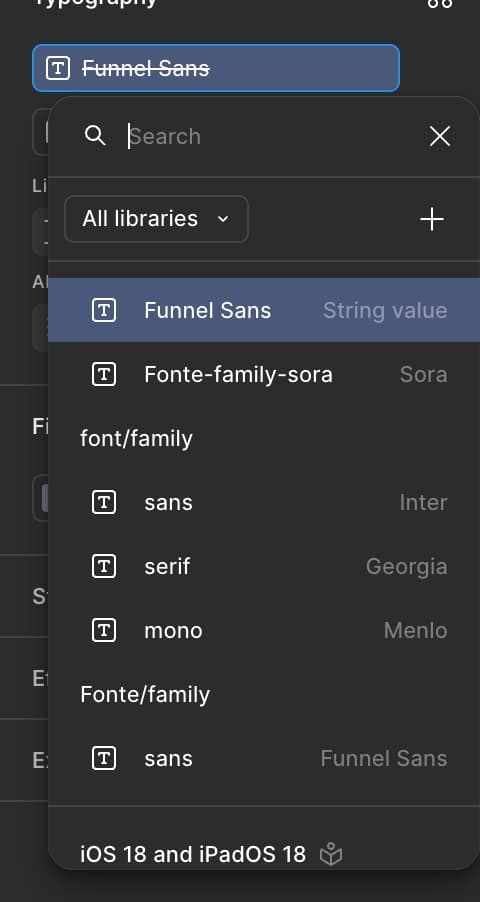Select the serif Georgia variable
Viewport: 480px width, 902px height.
pyautogui.click(x=264, y=567)
